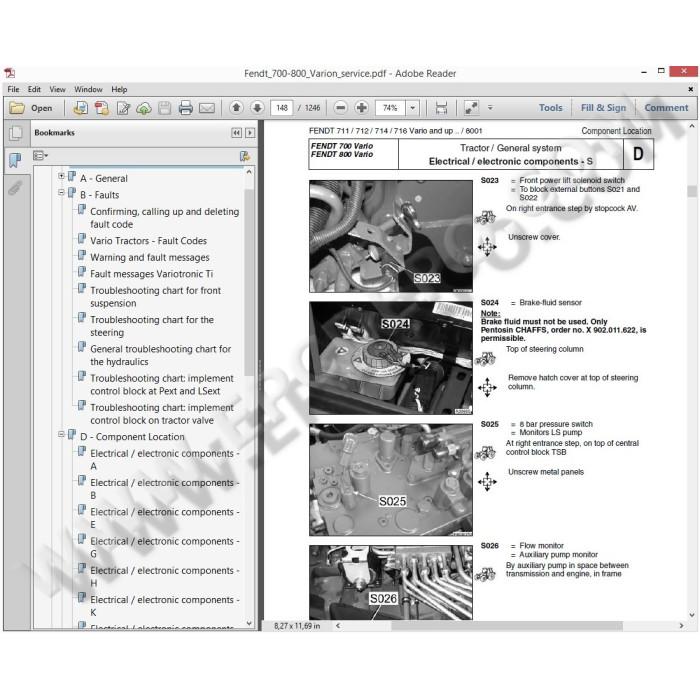Click the document horizontal scrollbar
This screenshot has height=700, width=700.
tap(507, 626)
